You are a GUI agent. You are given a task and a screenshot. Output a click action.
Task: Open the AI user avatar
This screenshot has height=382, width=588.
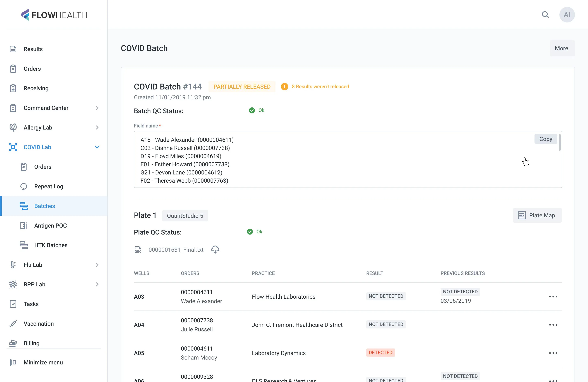[567, 15]
